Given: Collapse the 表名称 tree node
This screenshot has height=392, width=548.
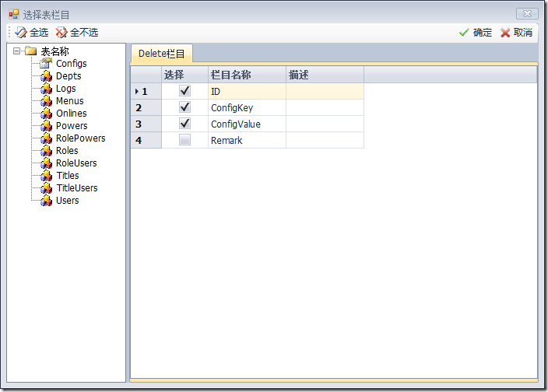Looking at the screenshot, I should pyautogui.click(x=16, y=51).
